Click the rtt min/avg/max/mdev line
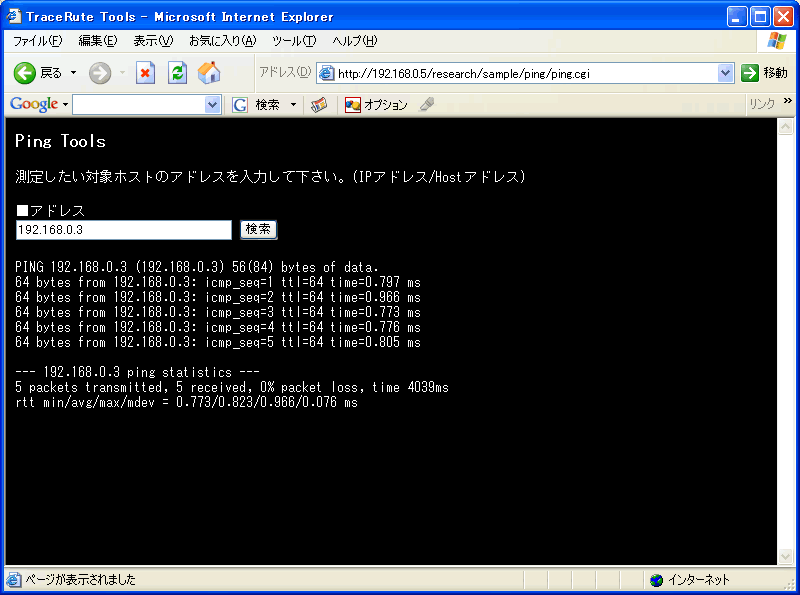The image size is (800, 595). coord(186,403)
